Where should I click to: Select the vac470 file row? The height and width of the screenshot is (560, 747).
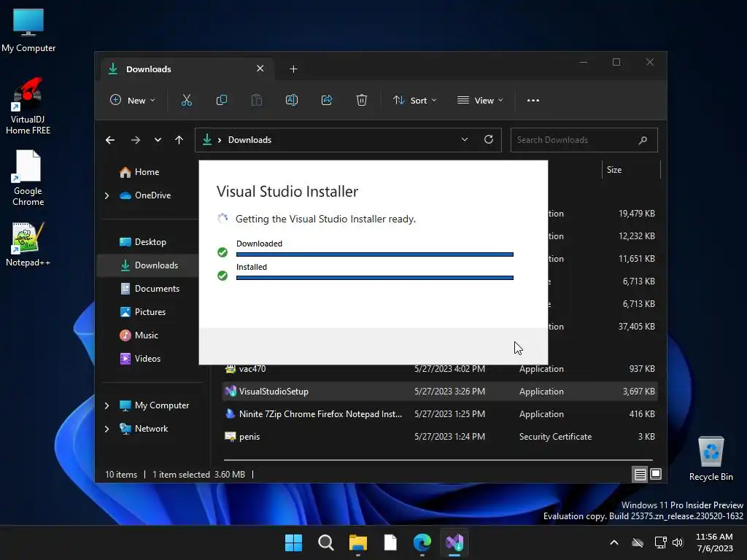440,369
